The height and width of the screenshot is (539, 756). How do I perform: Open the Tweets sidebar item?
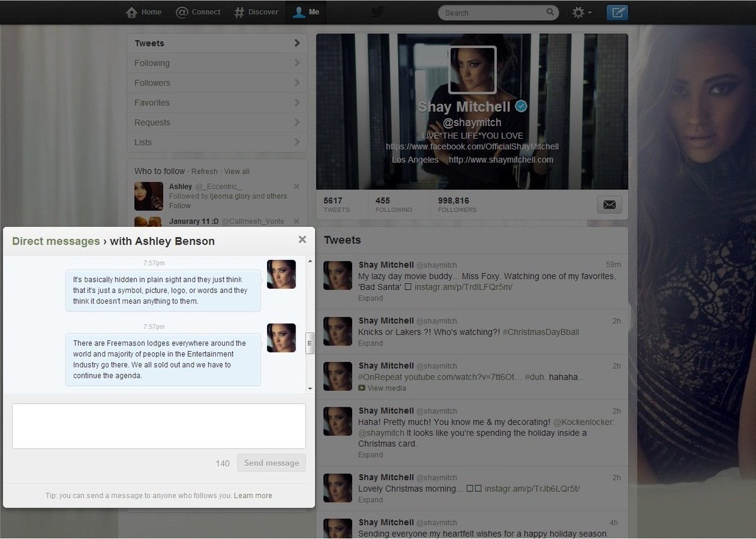point(217,43)
